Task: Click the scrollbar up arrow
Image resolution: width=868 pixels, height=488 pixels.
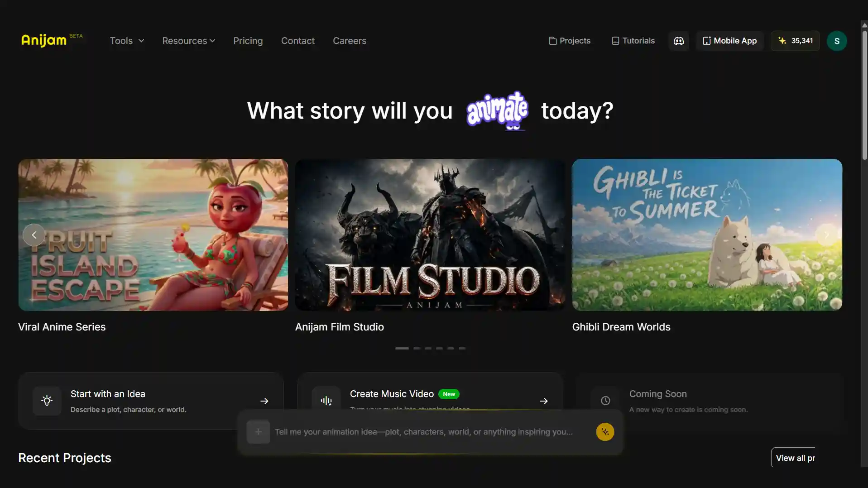Action: pos(864,25)
